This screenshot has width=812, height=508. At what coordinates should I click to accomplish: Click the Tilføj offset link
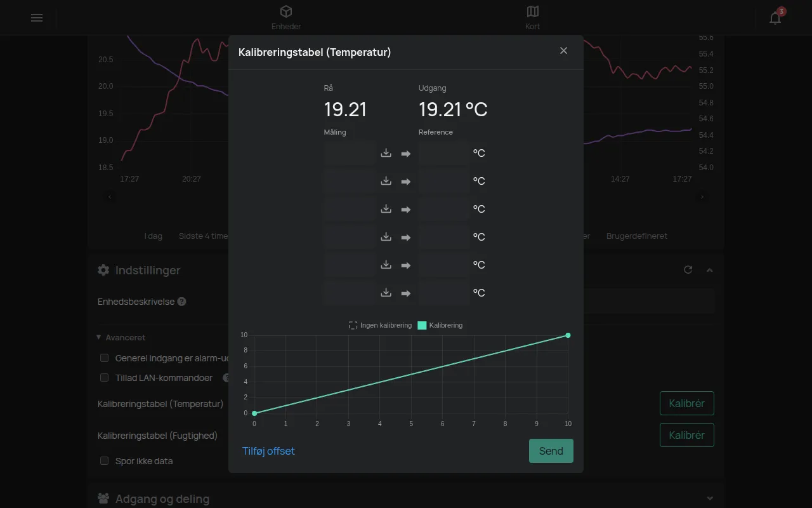coord(268,451)
